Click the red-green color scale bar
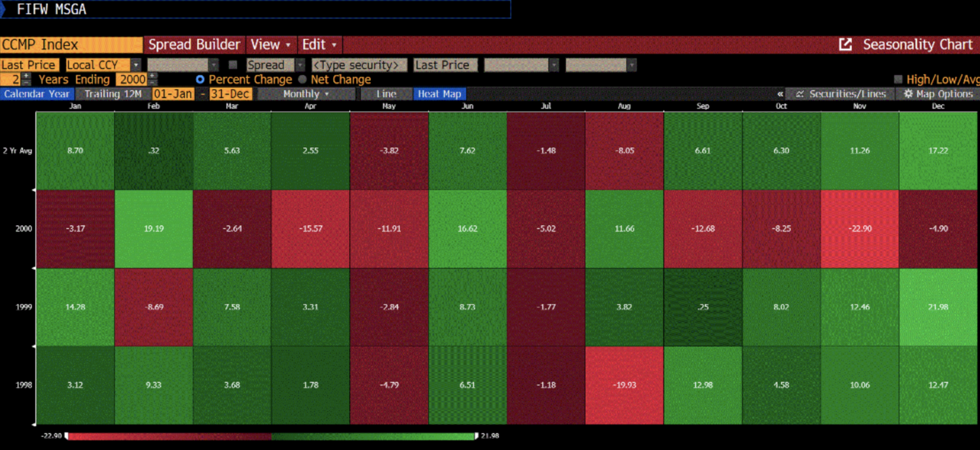Screen dimensions: 980x450 (x=271, y=436)
